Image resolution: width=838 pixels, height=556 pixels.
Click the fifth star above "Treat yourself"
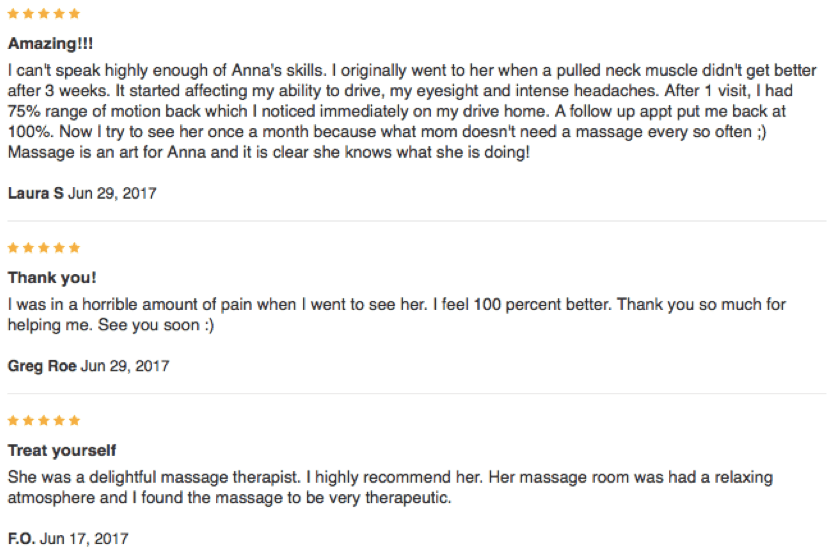click(76, 421)
